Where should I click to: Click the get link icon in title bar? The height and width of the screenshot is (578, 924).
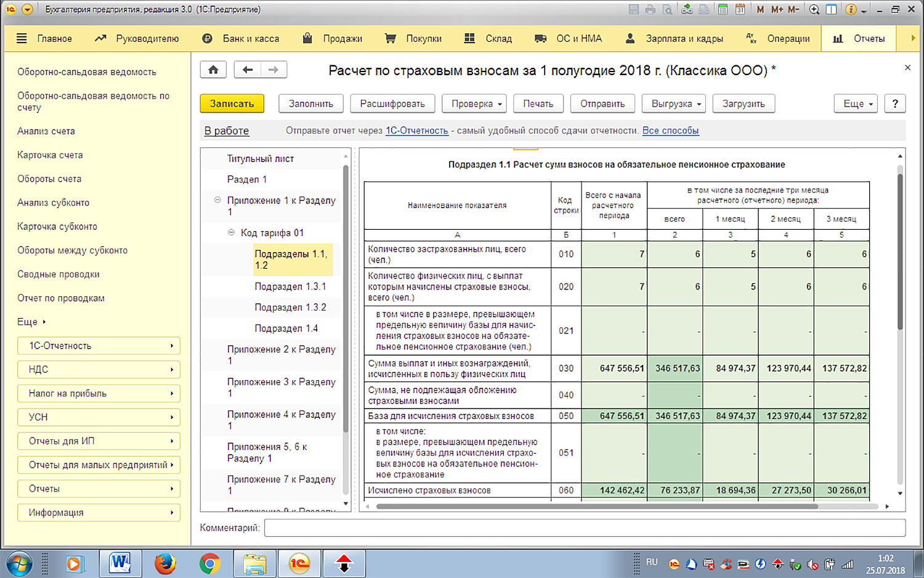click(x=687, y=9)
